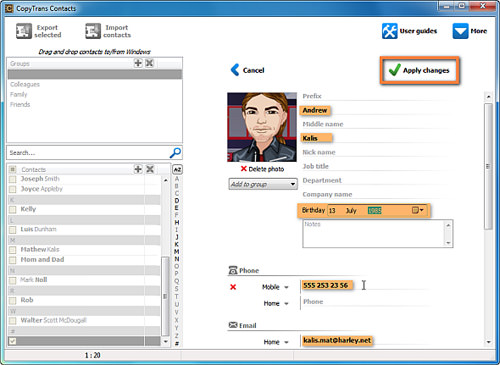
Task: Open User guides tools icon
Action: (389, 31)
